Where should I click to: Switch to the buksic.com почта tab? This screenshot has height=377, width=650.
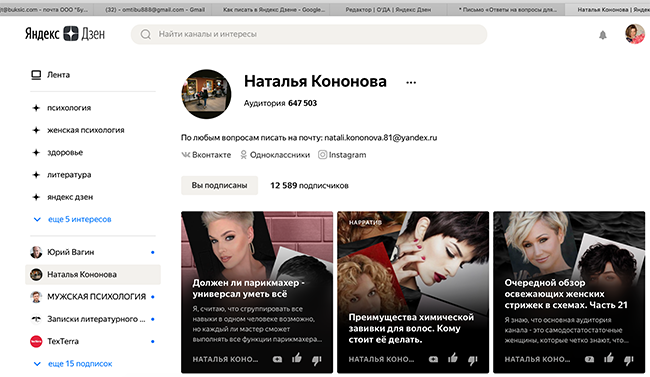(46, 9)
